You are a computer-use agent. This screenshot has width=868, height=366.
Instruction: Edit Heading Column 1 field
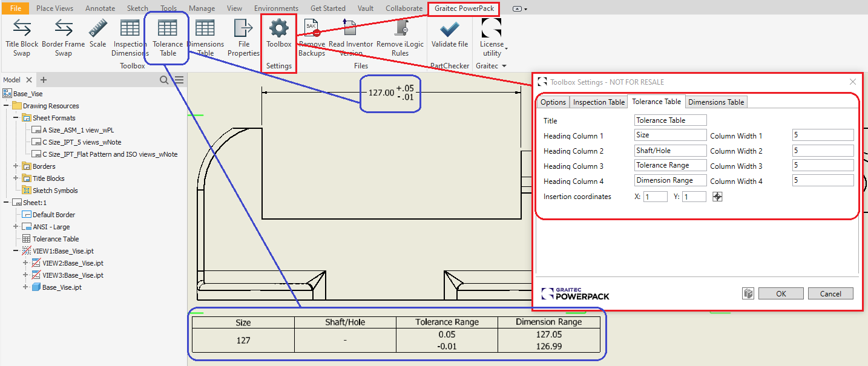coord(670,136)
